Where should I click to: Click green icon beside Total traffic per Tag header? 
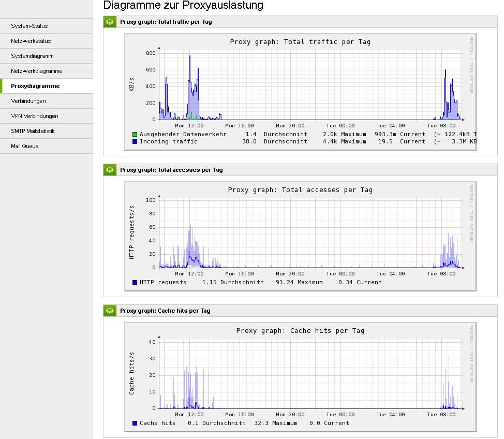(x=110, y=22)
